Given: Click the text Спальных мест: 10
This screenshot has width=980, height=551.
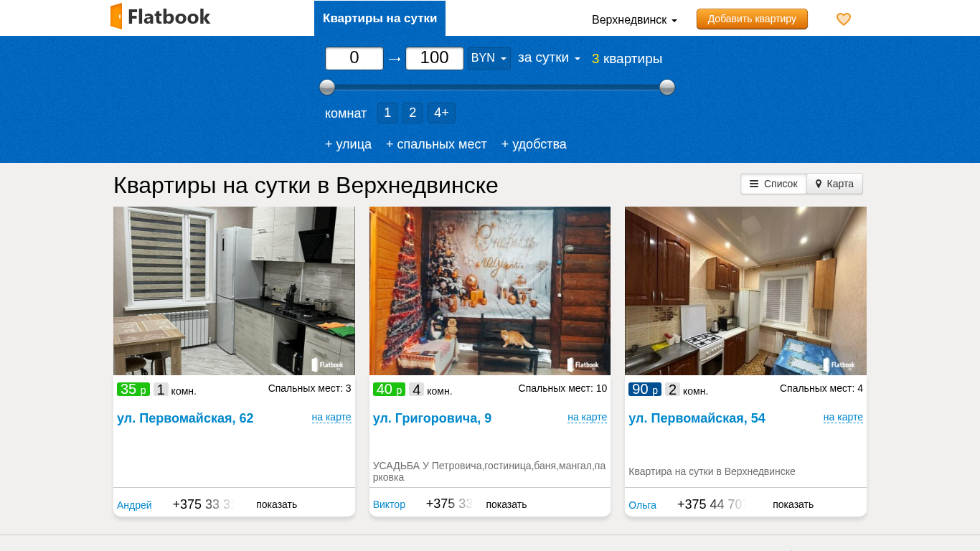Looking at the screenshot, I should coord(562,388).
